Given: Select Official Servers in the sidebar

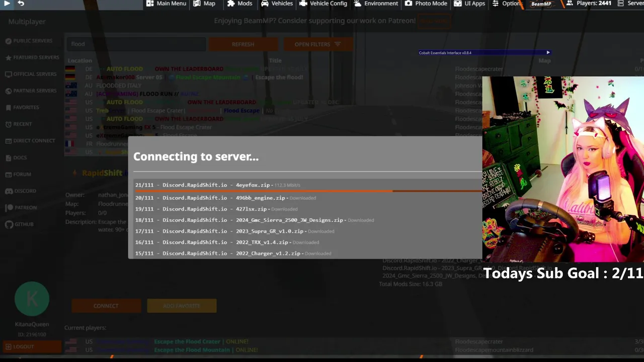Looking at the screenshot, I should coord(31,74).
